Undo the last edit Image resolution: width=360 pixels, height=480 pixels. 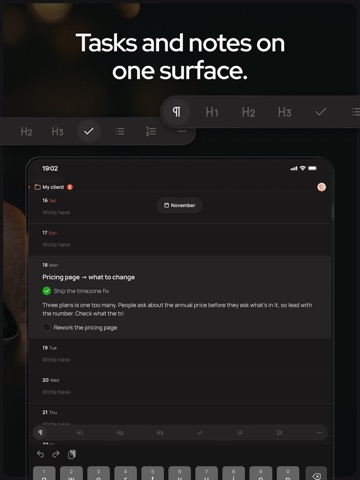pyautogui.click(x=40, y=454)
